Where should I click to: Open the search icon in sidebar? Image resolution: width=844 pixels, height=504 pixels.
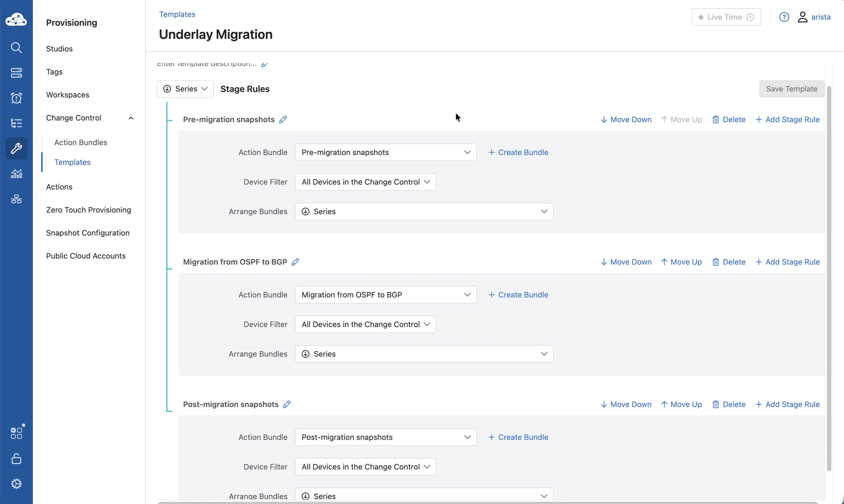coord(16,48)
